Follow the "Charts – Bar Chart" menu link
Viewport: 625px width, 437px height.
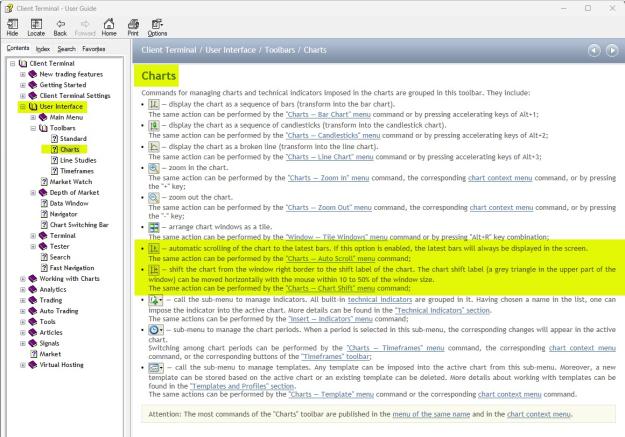pyautogui.click(x=328, y=114)
